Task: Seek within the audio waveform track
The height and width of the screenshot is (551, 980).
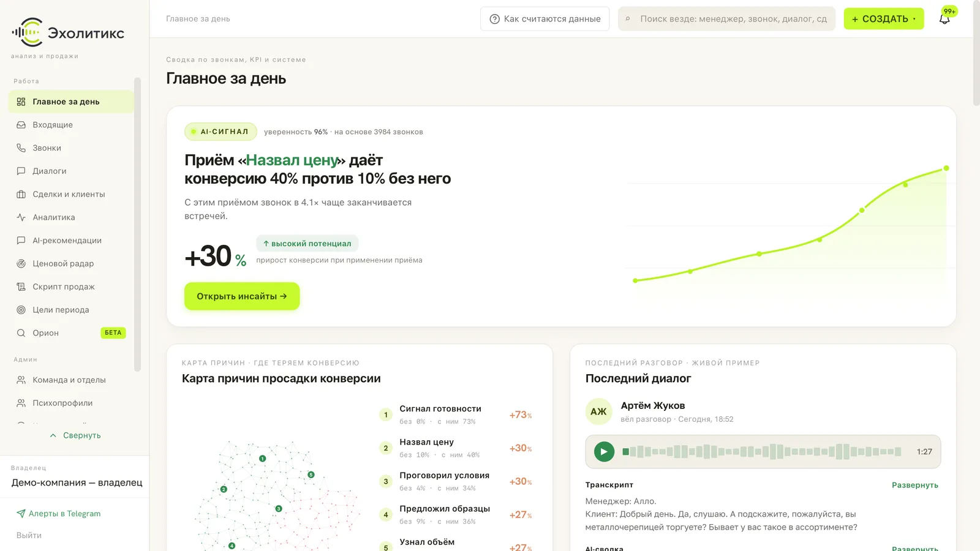Action: click(761, 452)
